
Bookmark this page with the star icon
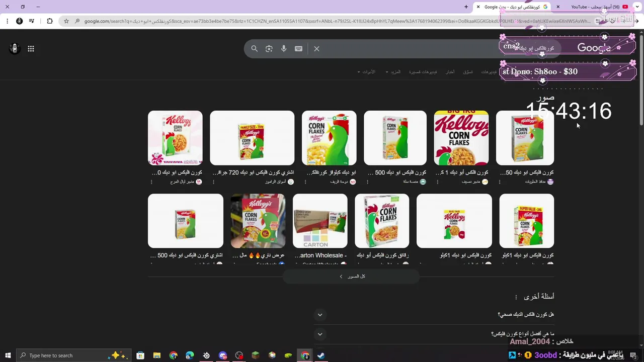[66, 21]
